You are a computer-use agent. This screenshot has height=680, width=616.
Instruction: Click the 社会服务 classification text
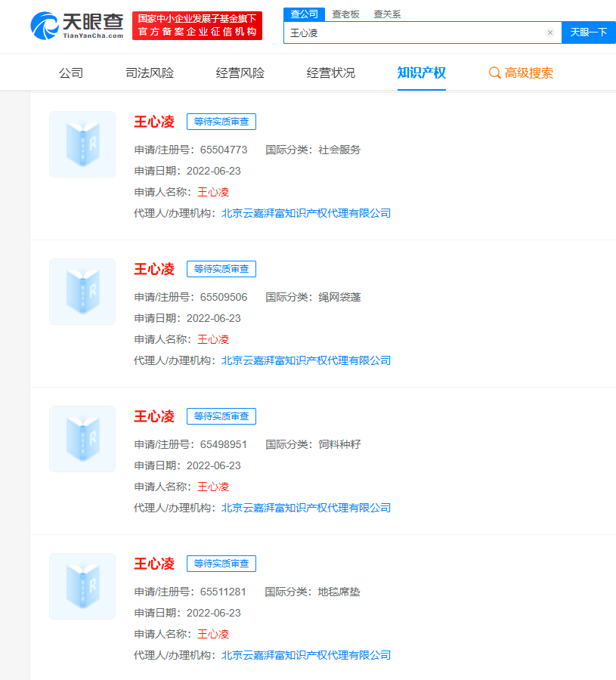click(x=339, y=150)
